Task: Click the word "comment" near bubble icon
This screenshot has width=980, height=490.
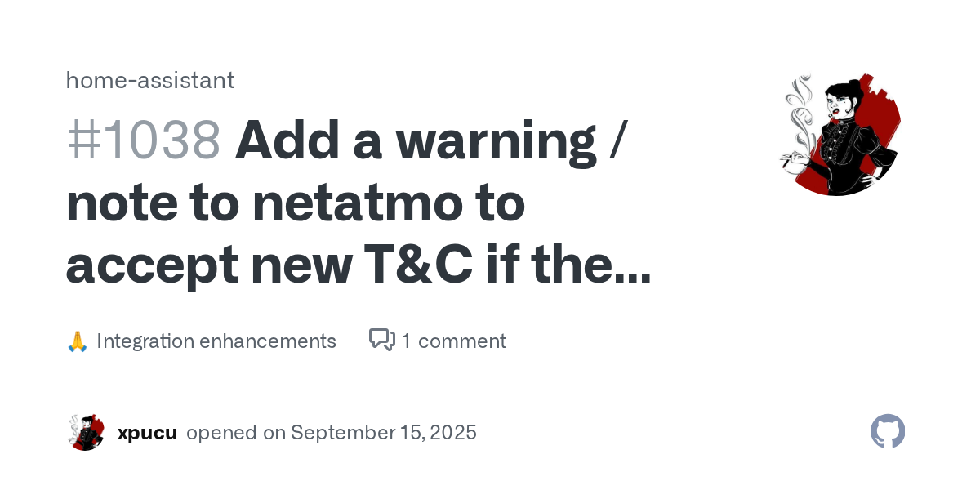Action: tap(462, 341)
